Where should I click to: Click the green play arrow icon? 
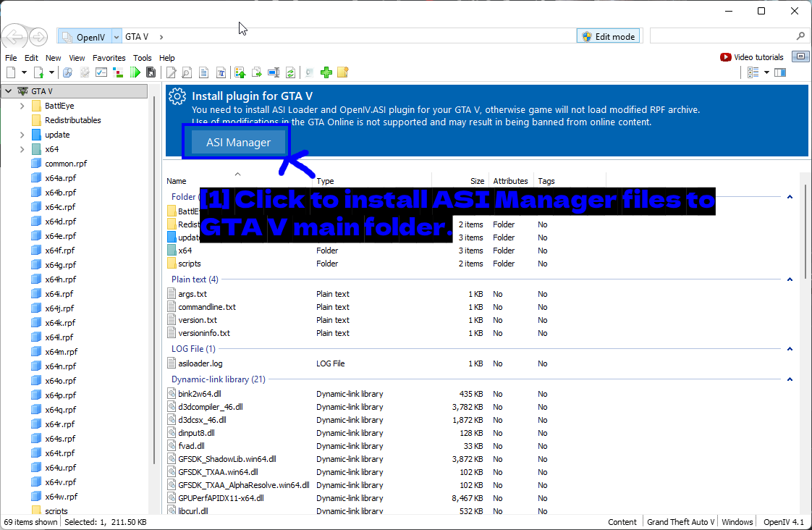135,72
